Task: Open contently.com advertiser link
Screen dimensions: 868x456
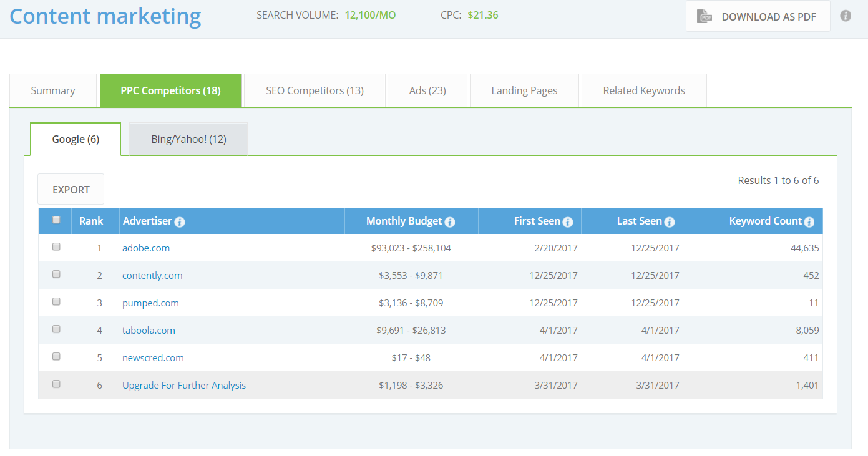Action: tap(152, 276)
